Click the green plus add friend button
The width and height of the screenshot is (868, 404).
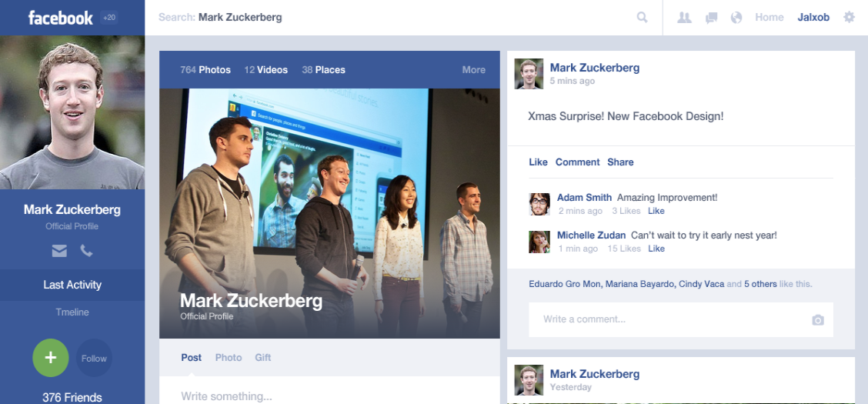point(50,358)
